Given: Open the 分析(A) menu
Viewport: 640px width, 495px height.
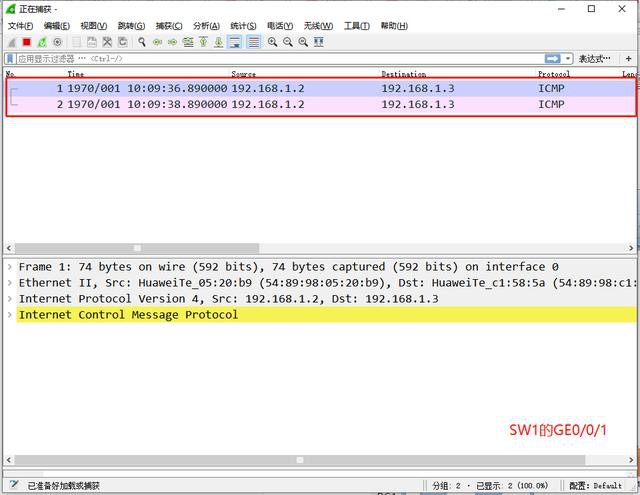Looking at the screenshot, I should click(207, 25).
